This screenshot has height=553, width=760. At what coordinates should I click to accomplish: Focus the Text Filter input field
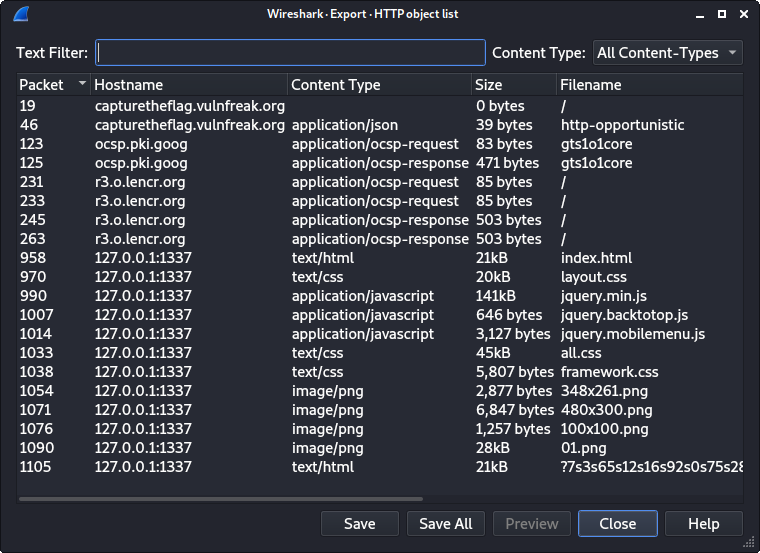[x=290, y=52]
